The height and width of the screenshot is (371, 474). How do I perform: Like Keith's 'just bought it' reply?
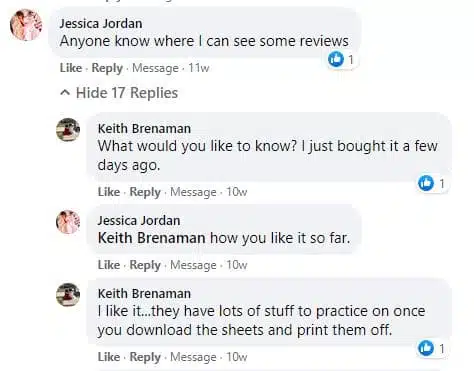pos(109,192)
